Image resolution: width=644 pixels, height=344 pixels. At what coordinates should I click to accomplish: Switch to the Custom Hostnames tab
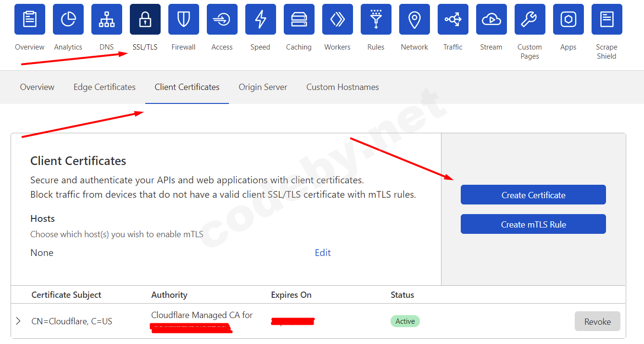pyautogui.click(x=342, y=87)
